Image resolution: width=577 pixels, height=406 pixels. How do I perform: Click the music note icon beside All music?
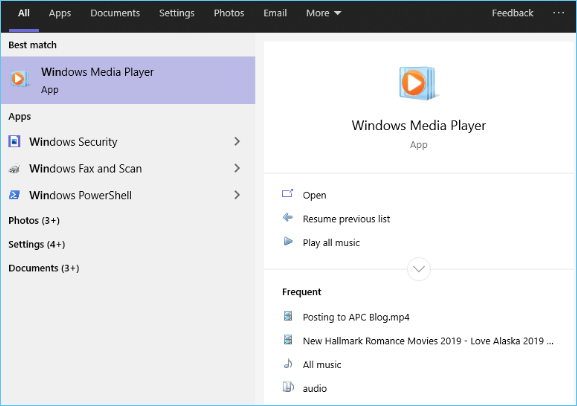click(x=288, y=364)
